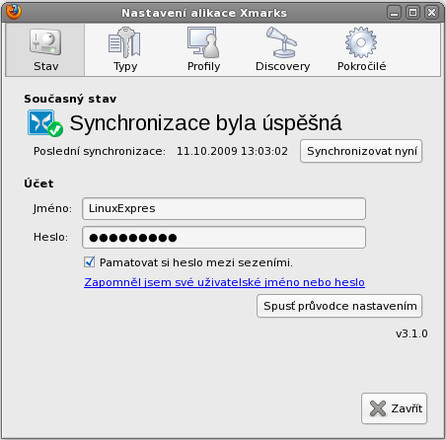
Task: Open the Discovery tab label
Action: [282, 66]
